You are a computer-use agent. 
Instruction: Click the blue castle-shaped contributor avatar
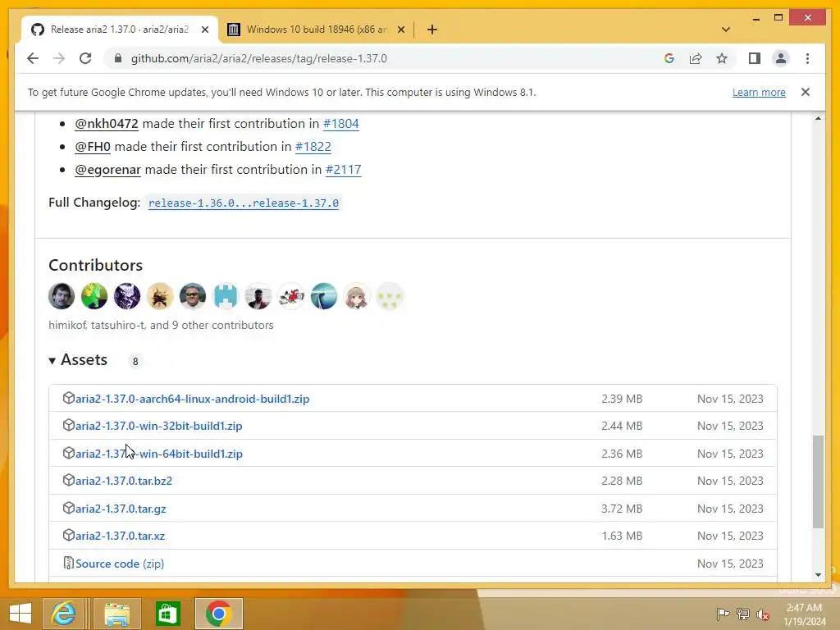(x=226, y=296)
